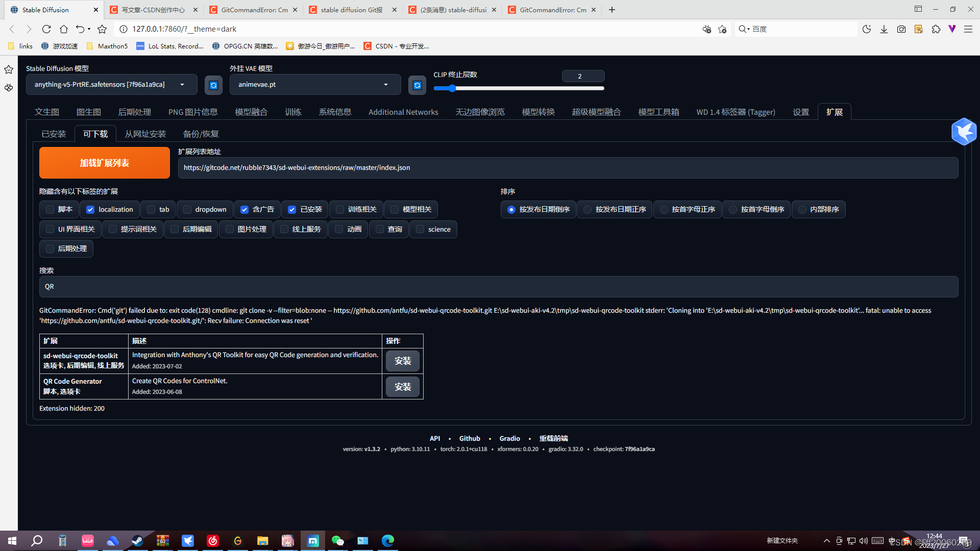Screen dimensions: 980x551
Task: Click the screenshot camera icon in toolbar
Action: point(901,29)
